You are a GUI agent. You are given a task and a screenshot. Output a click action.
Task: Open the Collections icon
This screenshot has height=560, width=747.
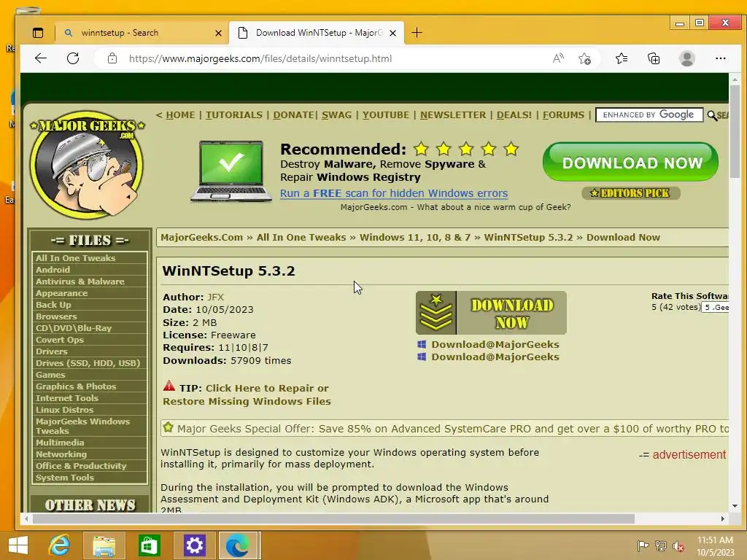[654, 58]
